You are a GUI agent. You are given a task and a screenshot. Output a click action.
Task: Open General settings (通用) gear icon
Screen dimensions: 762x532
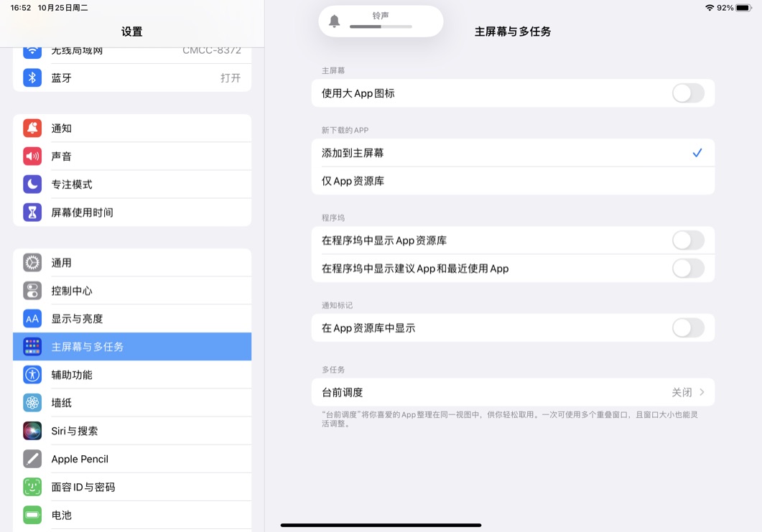coord(32,263)
